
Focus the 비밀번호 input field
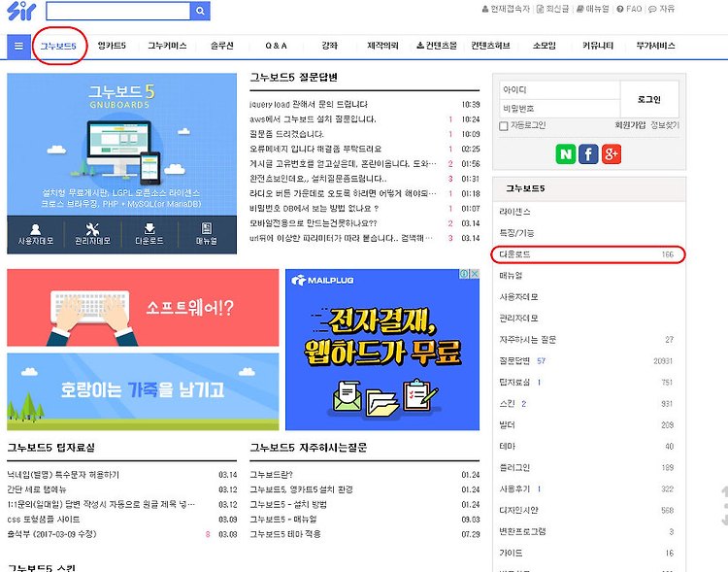[x=559, y=109]
